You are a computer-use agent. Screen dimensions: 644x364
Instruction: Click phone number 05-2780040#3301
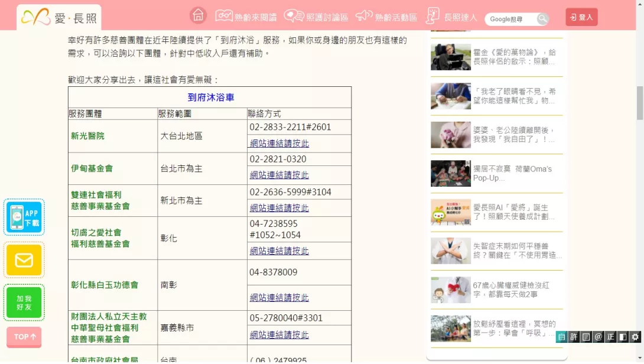(x=286, y=318)
